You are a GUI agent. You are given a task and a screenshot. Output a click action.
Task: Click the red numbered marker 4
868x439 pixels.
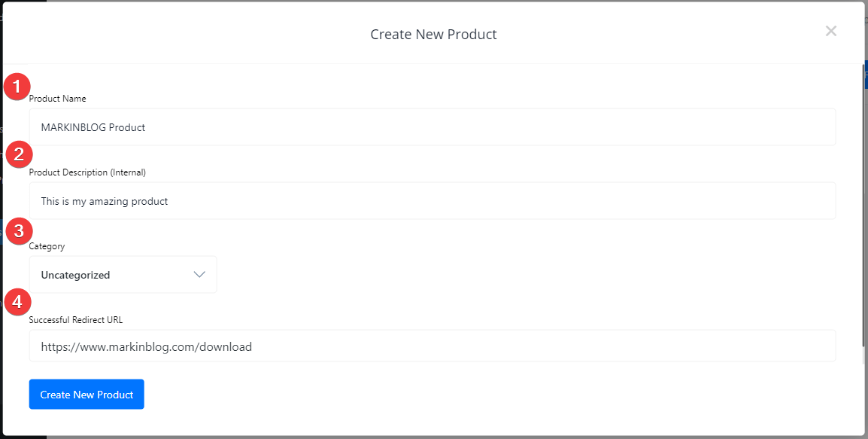pos(17,302)
